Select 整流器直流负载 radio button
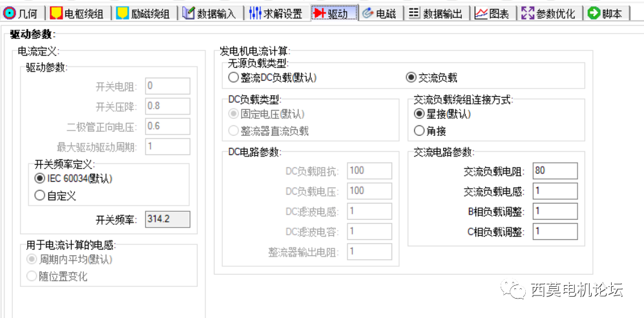The width and height of the screenshot is (644, 318). tap(269, 131)
